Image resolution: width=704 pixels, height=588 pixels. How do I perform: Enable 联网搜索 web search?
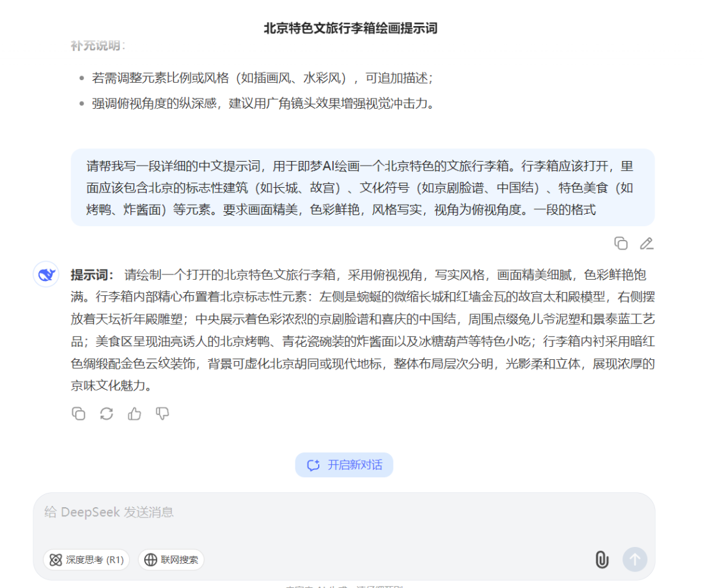171,559
